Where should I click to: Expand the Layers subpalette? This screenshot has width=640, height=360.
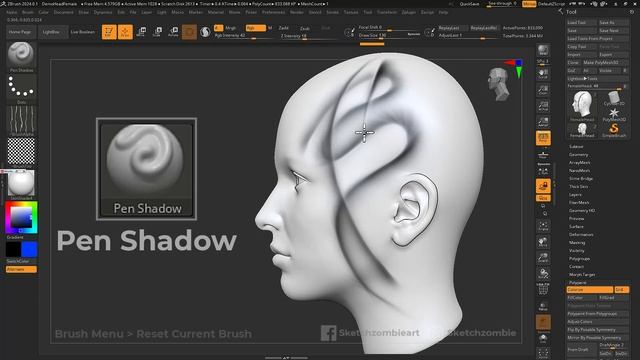[x=575, y=195]
